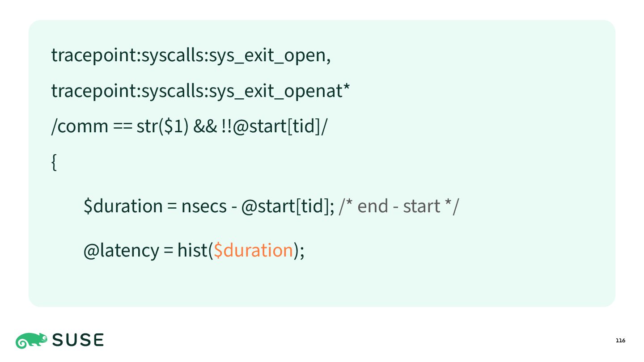The image size is (644, 362).
Task: Click the $duration assignment variable
Action: [123, 206]
